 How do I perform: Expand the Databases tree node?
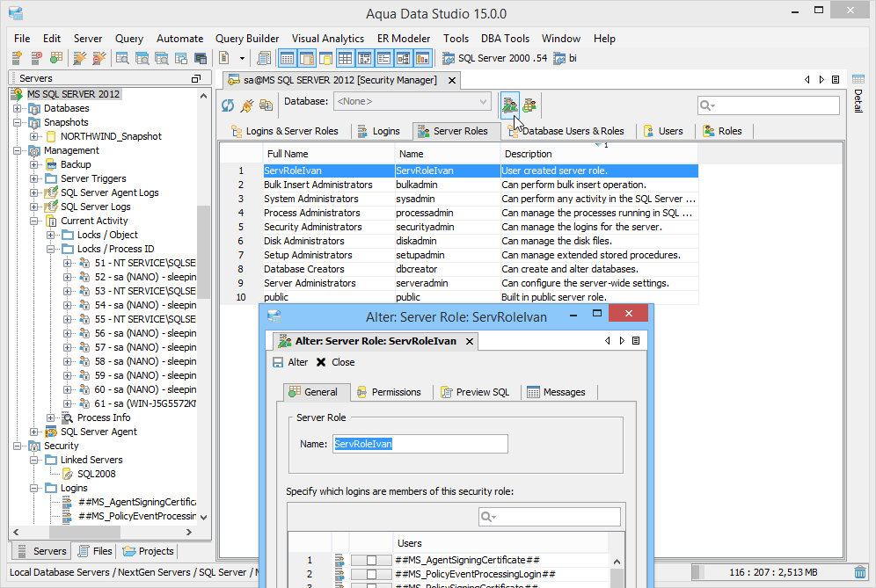click(x=18, y=108)
